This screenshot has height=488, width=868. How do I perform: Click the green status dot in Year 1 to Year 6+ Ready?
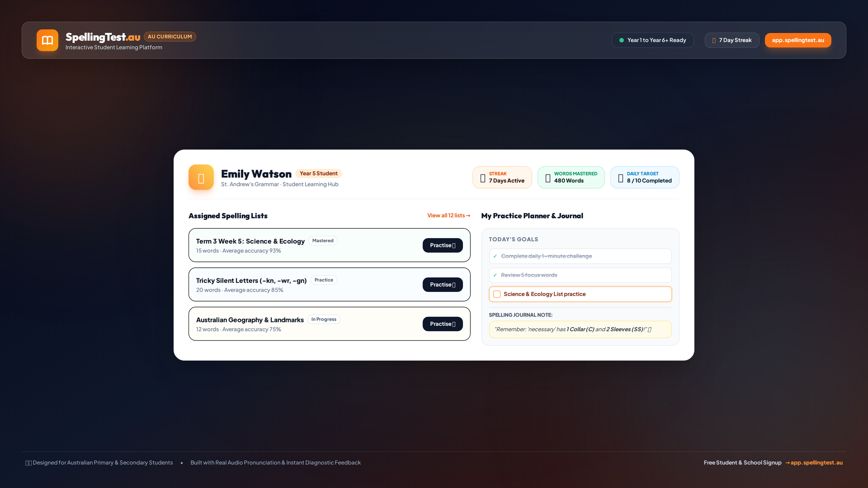point(621,40)
